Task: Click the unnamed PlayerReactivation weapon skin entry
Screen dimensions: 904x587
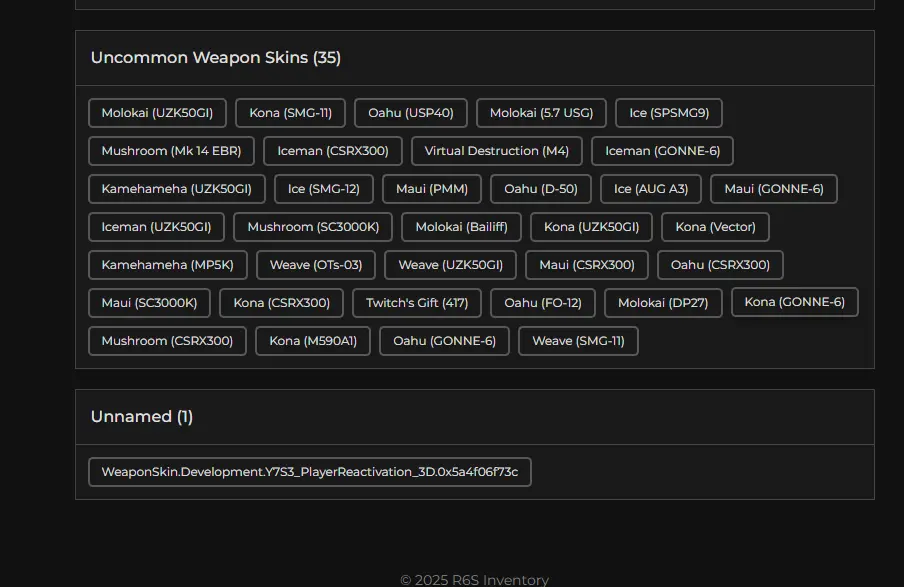Action: tap(309, 472)
